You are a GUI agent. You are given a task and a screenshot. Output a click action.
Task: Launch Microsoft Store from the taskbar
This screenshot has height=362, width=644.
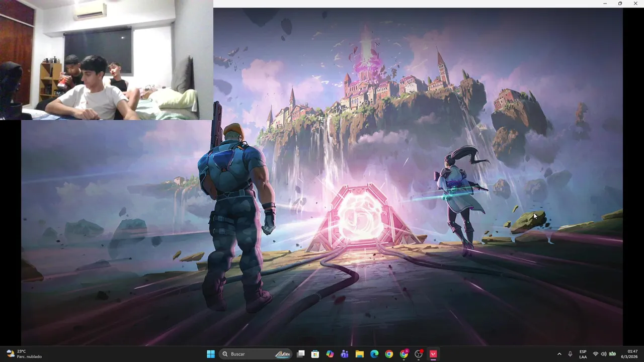(x=315, y=354)
